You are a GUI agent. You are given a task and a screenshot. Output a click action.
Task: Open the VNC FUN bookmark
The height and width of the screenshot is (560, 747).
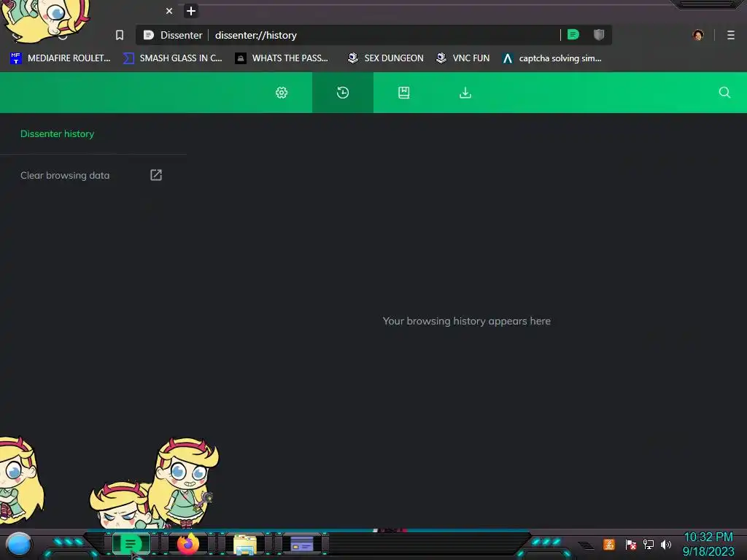point(463,58)
